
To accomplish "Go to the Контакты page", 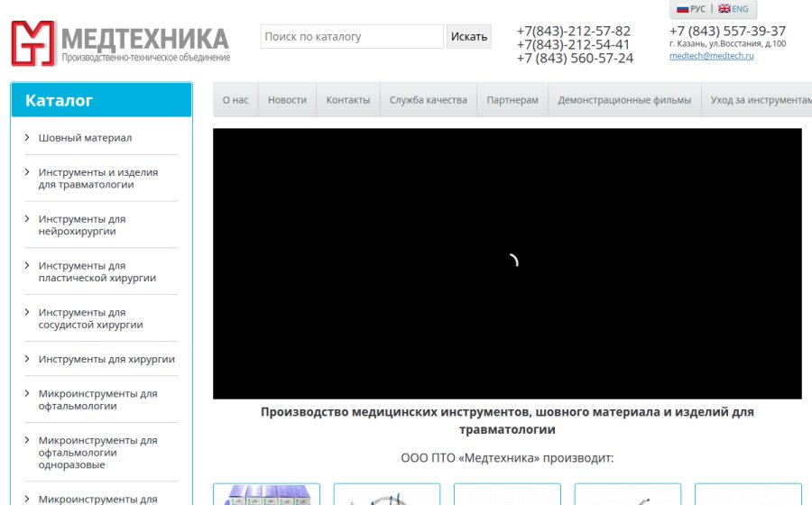I will (x=348, y=100).
